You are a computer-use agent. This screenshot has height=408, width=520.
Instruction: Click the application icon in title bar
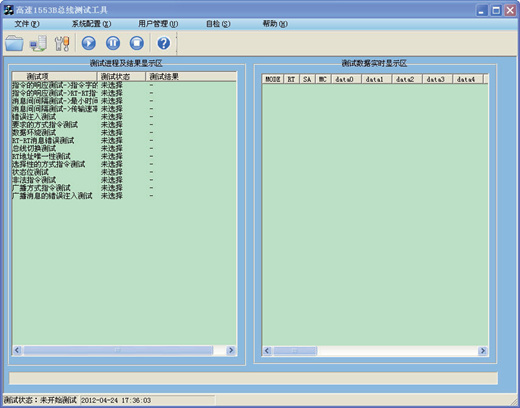(x=8, y=10)
